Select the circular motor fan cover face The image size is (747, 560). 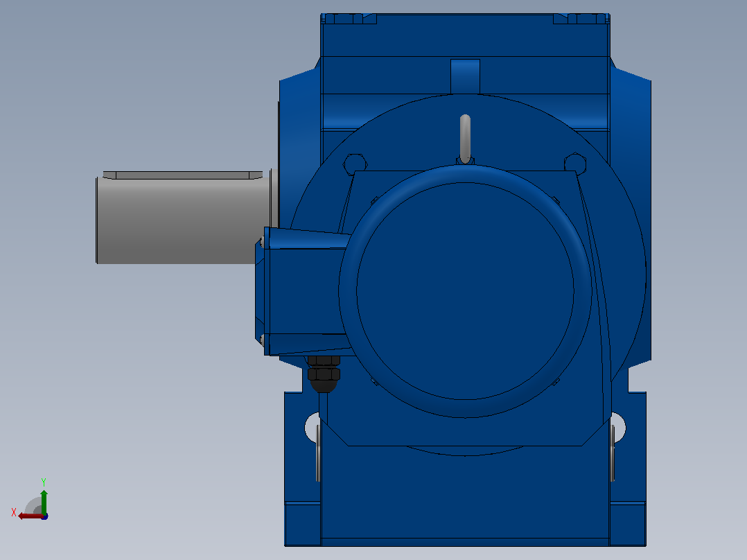[x=465, y=290]
